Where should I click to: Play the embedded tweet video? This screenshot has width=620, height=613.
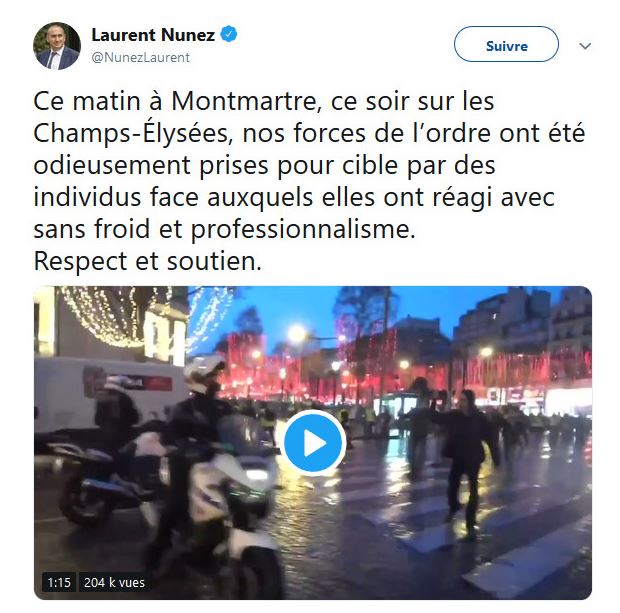tap(315, 443)
